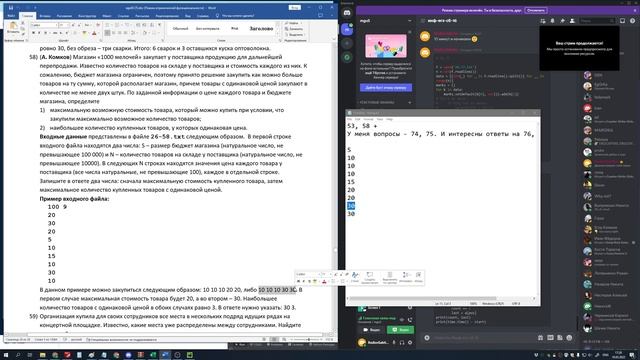Image resolution: width=640 pixels, height=360 pixels.
Task: Apply the Обычный style in Word
Action: [x=180, y=29]
